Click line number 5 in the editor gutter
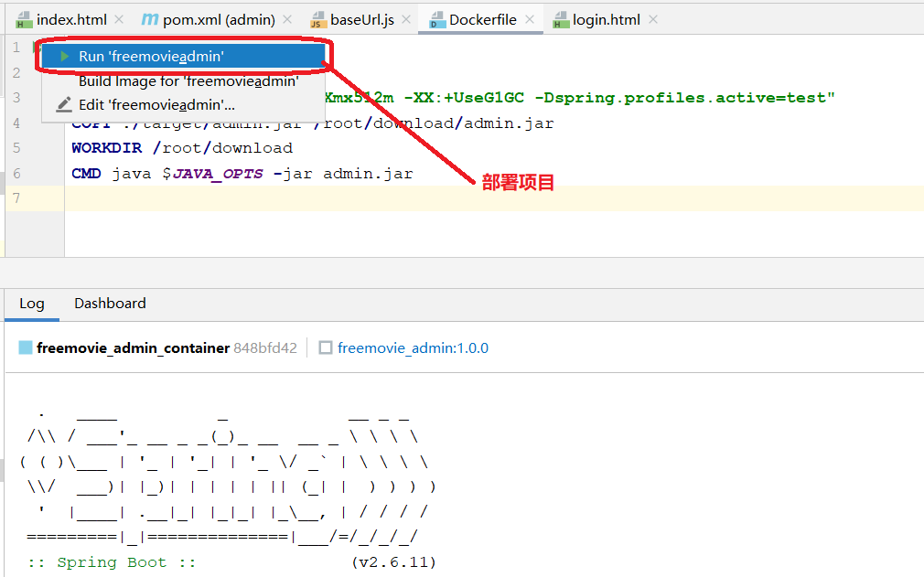 (16, 148)
